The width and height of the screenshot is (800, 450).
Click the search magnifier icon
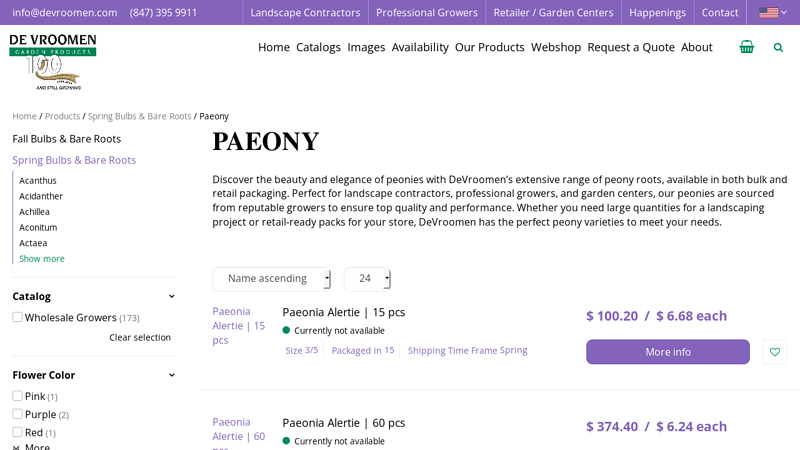[x=778, y=47]
